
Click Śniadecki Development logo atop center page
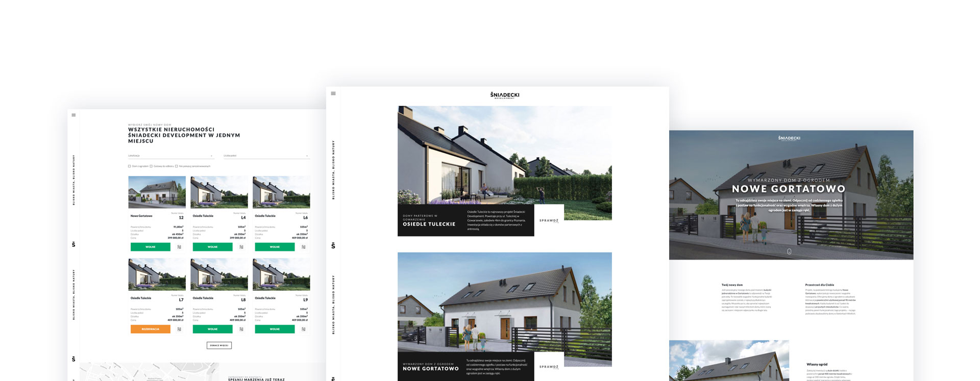505,95
